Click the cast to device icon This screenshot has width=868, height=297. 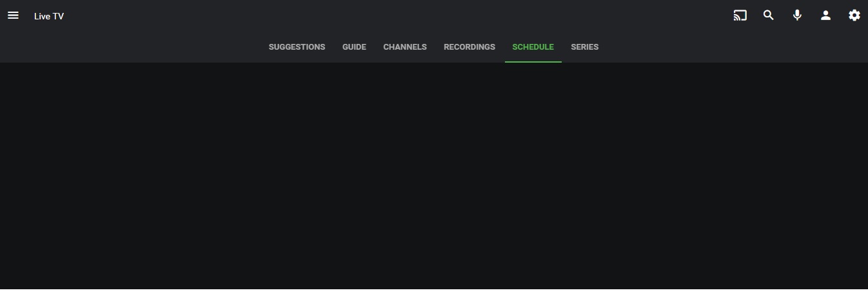click(x=740, y=15)
